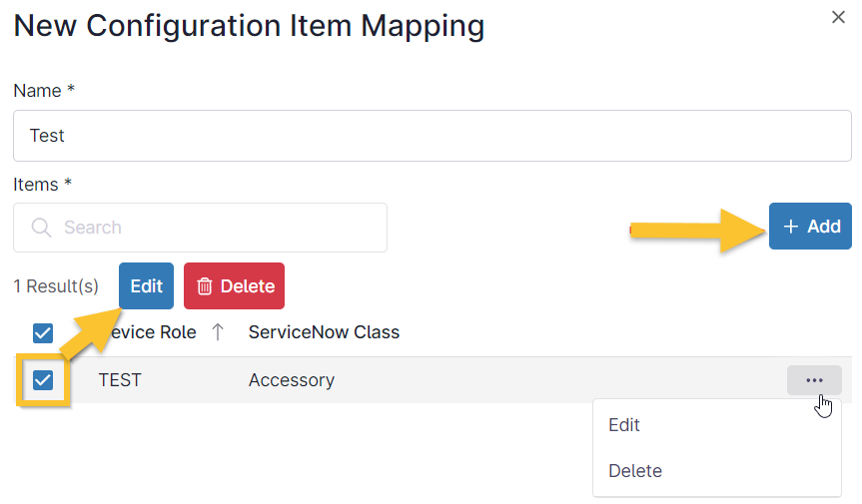Sort by the Device Role column header

click(x=155, y=332)
